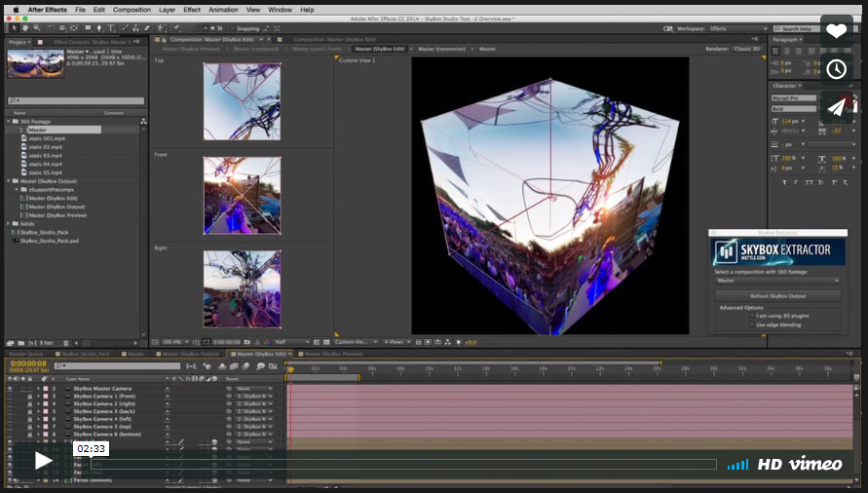Enable 'I am using 3D plugins' checkbox
868x493 pixels.
[752, 316]
